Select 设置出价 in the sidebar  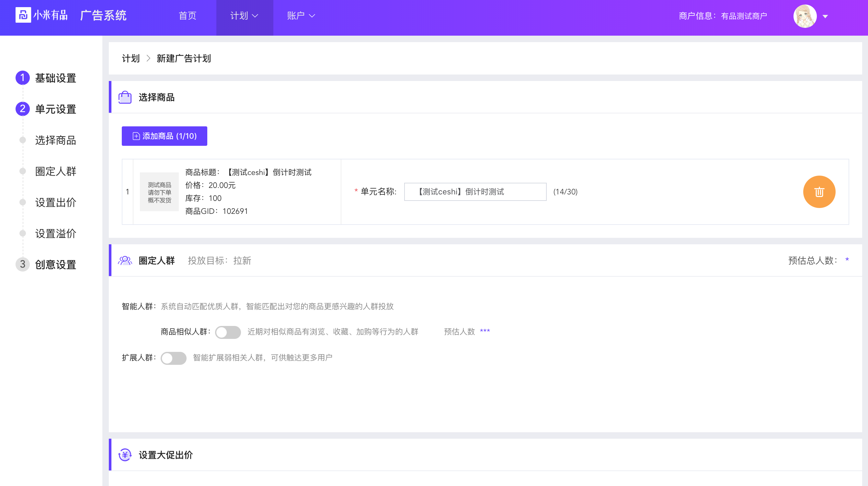click(x=56, y=202)
